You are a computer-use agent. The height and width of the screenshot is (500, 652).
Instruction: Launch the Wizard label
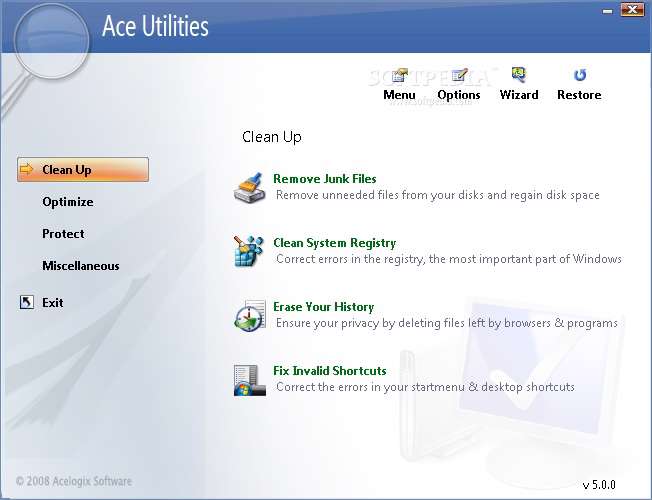(519, 95)
